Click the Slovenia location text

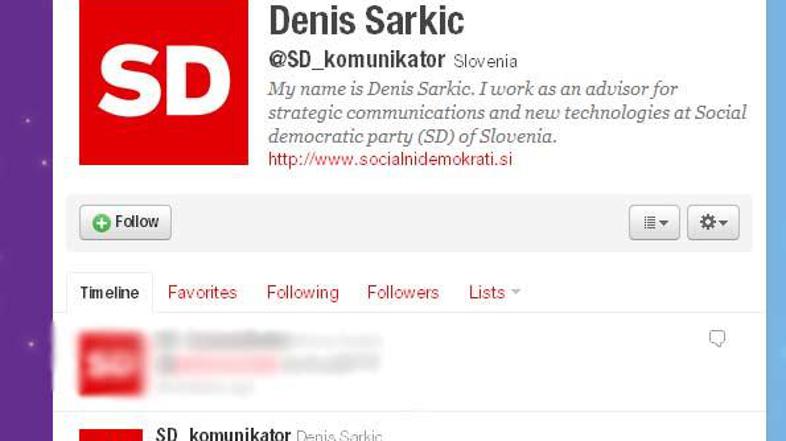(x=485, y=61)
